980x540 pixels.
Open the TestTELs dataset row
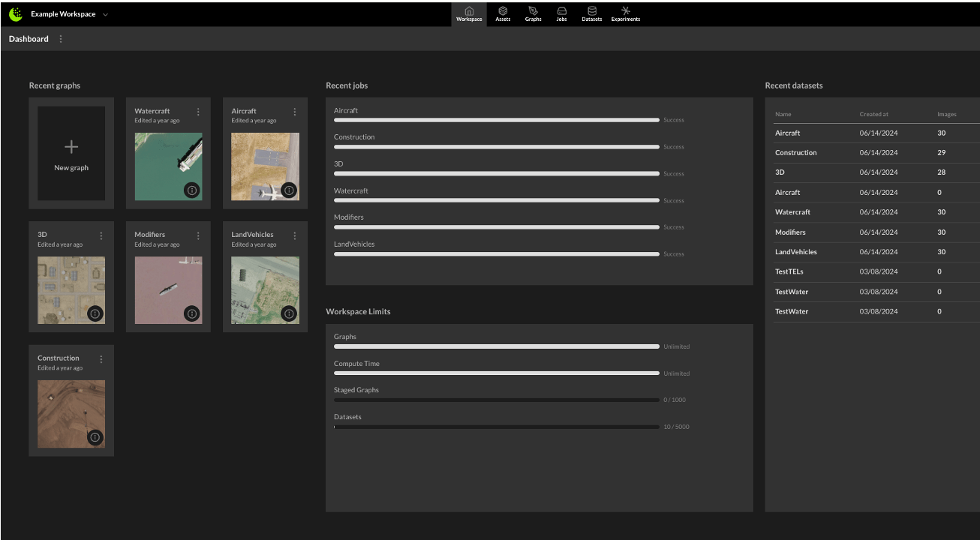(789, 271)
